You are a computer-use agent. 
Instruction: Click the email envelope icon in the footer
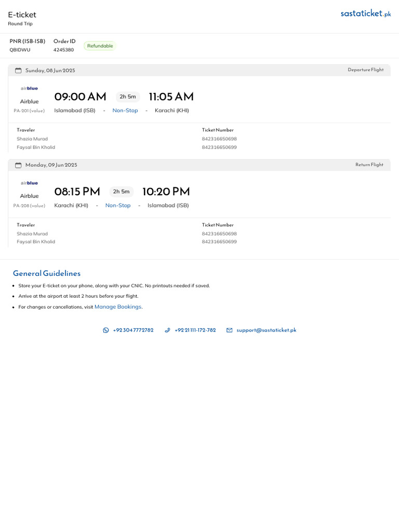click(229, 330)
